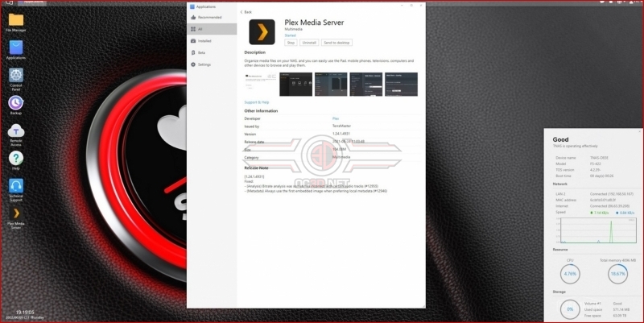Viewport: 644px width, 323px height.
Task: Open Settings in the Applications sidebar
Action: pyautogui.click(x=212, y=64)
